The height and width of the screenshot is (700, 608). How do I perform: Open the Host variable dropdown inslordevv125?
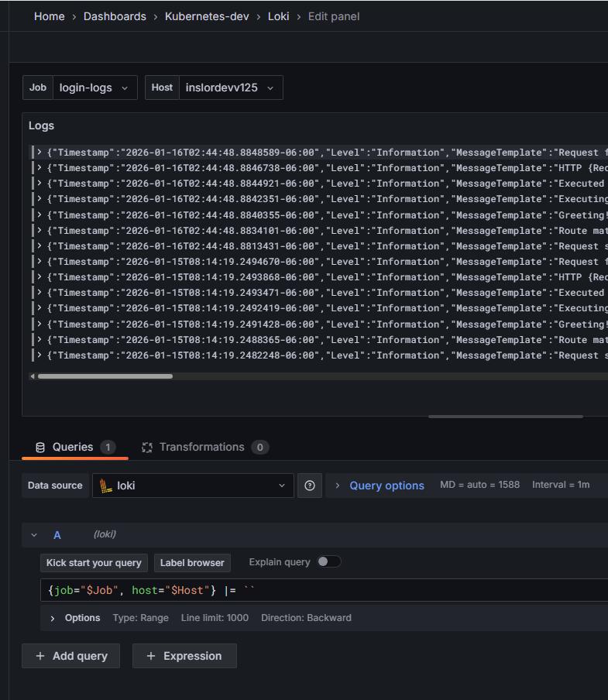pos(230,87)
